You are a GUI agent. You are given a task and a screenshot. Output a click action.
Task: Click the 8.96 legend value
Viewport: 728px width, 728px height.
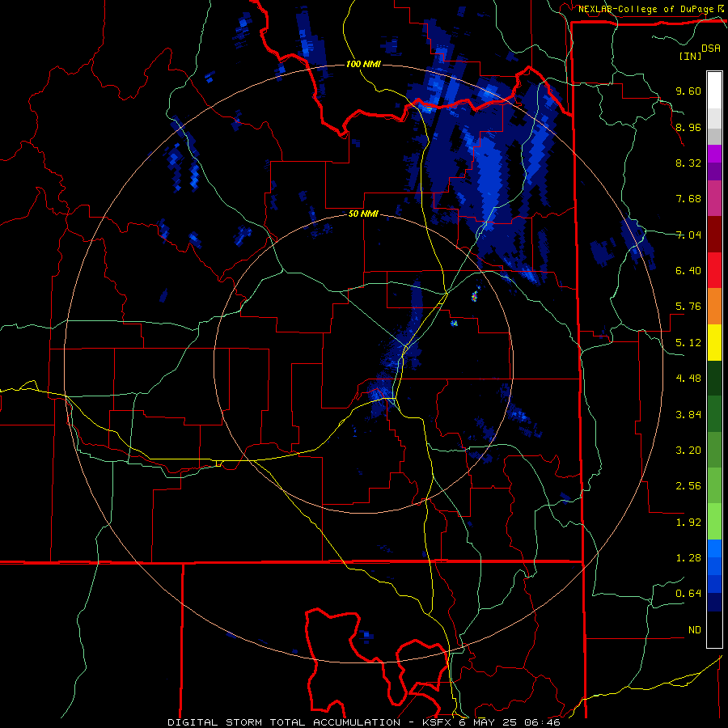tap(688, 127)
